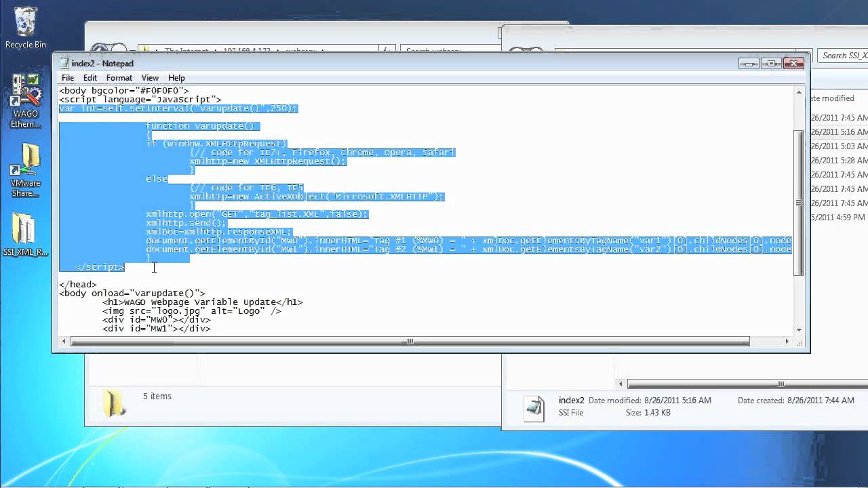Screen dimensions: 868x488
Task: Click the 'index2' file name in details pane
Action: click(x=572, y=400)
